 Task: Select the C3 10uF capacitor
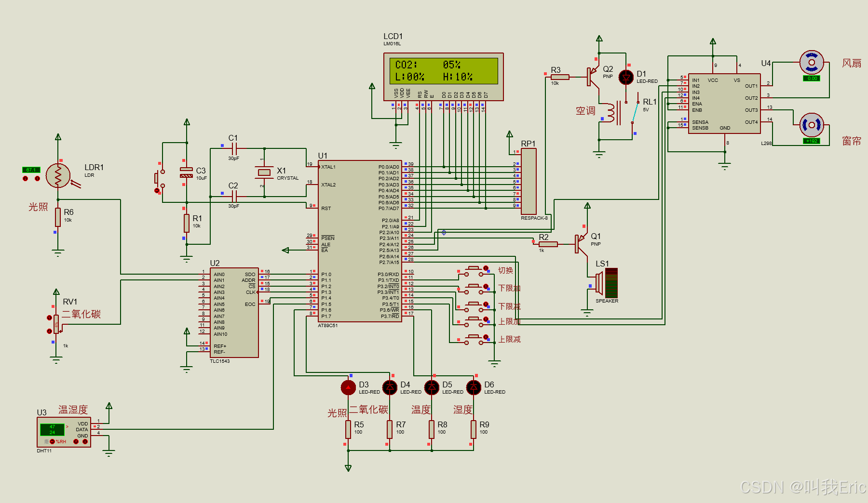point(187,172)
